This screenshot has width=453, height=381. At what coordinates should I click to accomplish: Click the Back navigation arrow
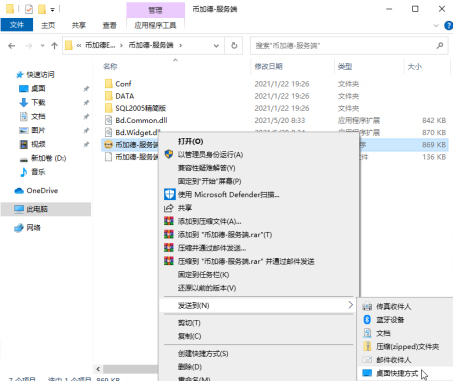(x=12, y=46)
